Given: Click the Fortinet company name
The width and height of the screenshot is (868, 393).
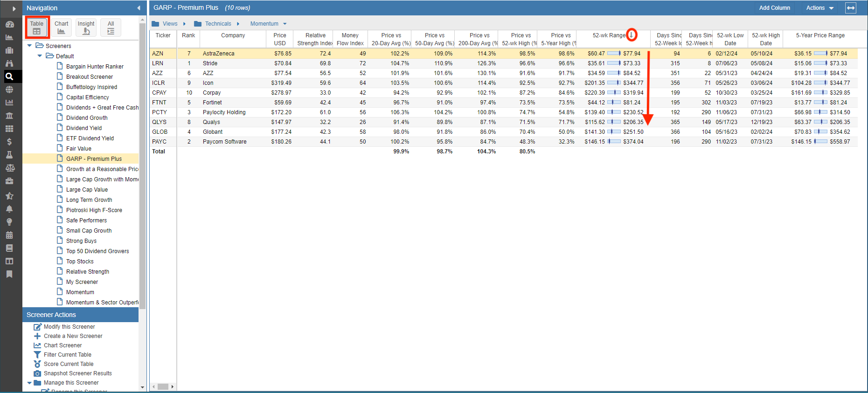Looking at the screenshot, I should coord(212,103).
